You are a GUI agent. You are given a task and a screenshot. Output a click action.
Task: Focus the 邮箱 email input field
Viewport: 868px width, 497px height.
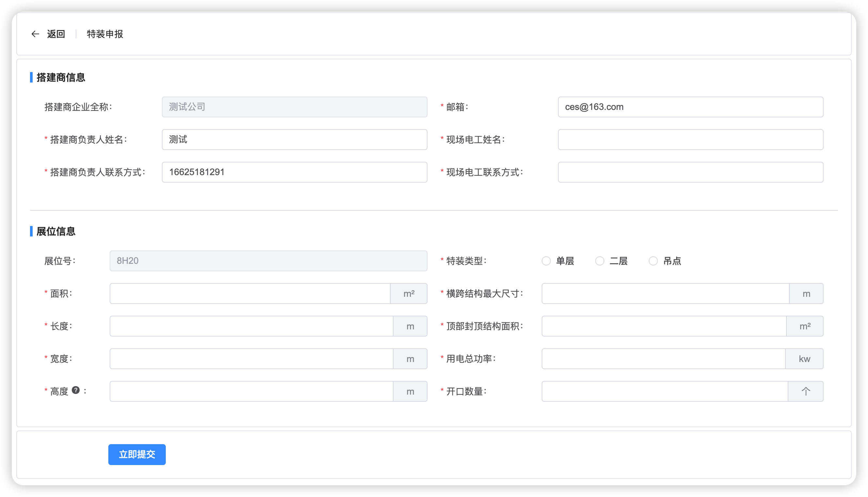tap(690, 107)
